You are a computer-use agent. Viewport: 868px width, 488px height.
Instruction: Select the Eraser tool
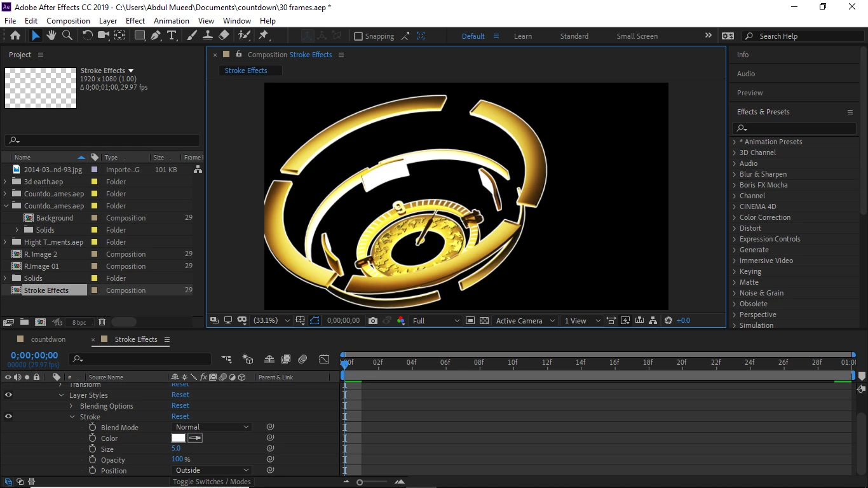tap(224, 36)
